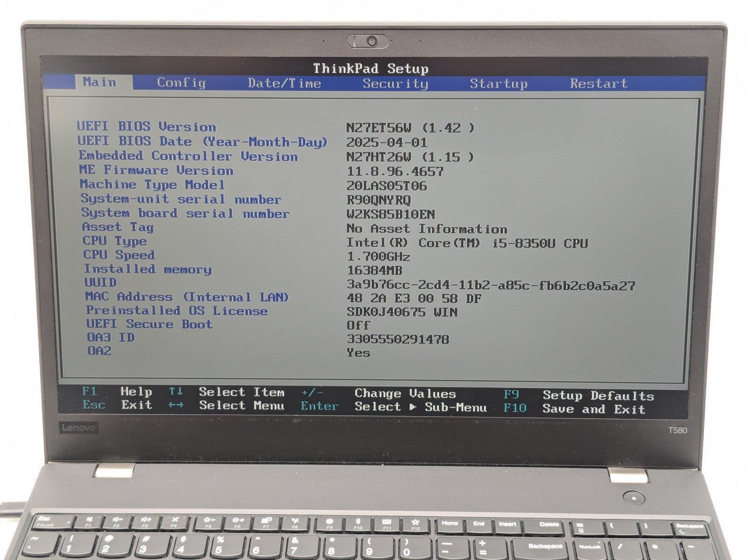Click the Lenovo logo on the bezel

tap(79, 427)
